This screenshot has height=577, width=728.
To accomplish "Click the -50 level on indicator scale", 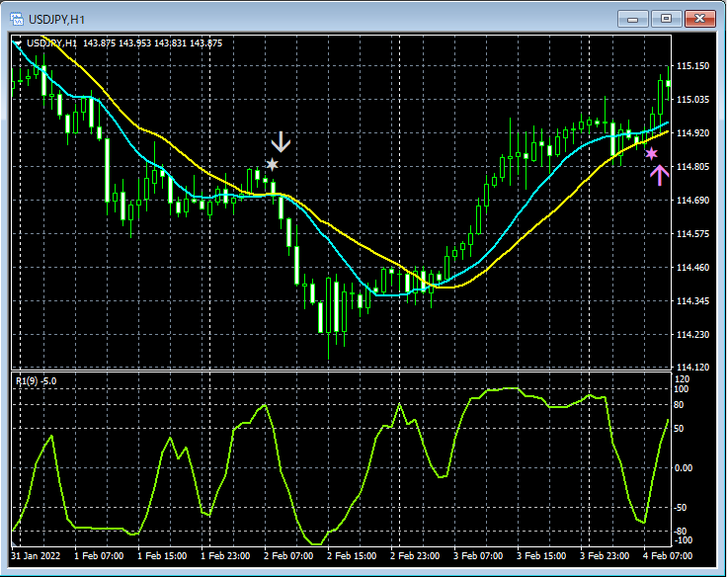I will coord(680,508).
